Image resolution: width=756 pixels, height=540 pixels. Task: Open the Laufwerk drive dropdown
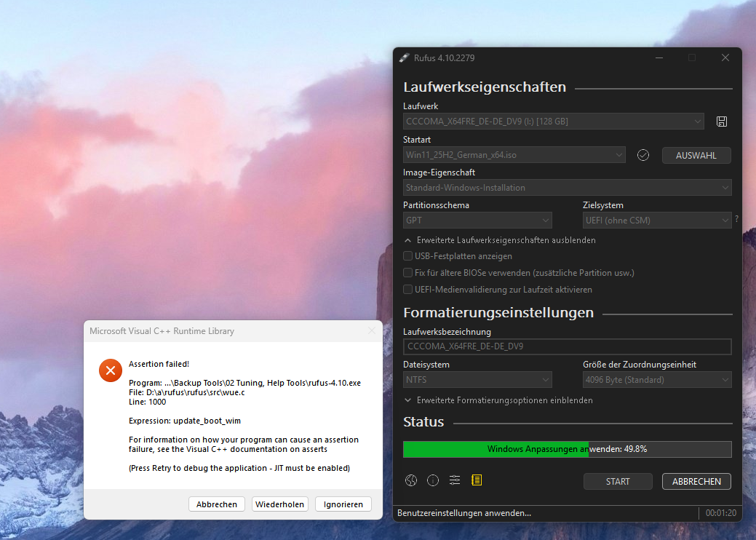point(554,122)
